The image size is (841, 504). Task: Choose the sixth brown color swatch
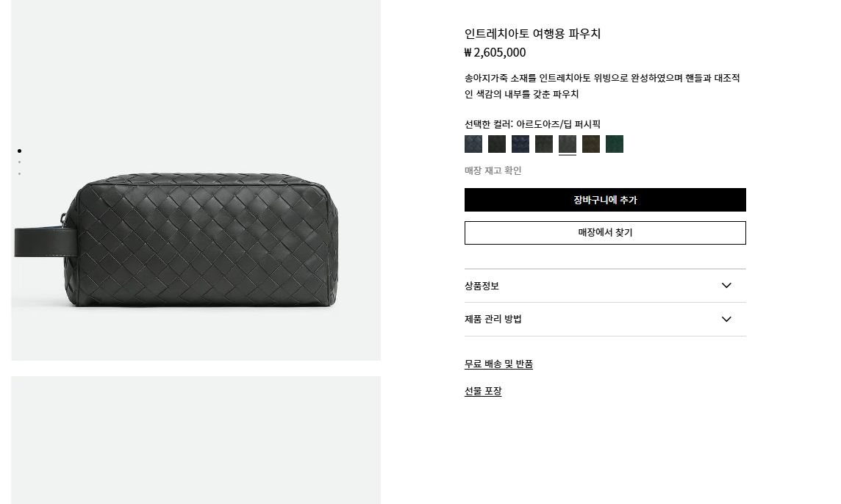pyautogui.click(x=591, y=144)
